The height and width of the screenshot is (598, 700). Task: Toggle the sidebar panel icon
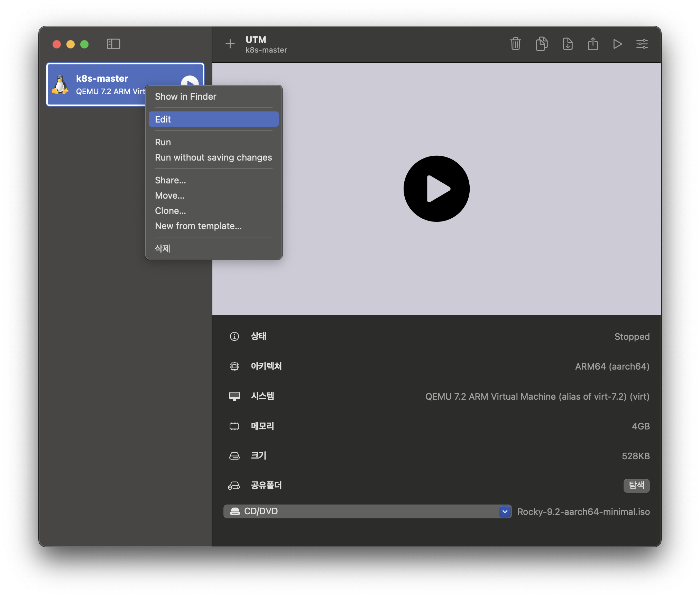[x=113, y=44]
